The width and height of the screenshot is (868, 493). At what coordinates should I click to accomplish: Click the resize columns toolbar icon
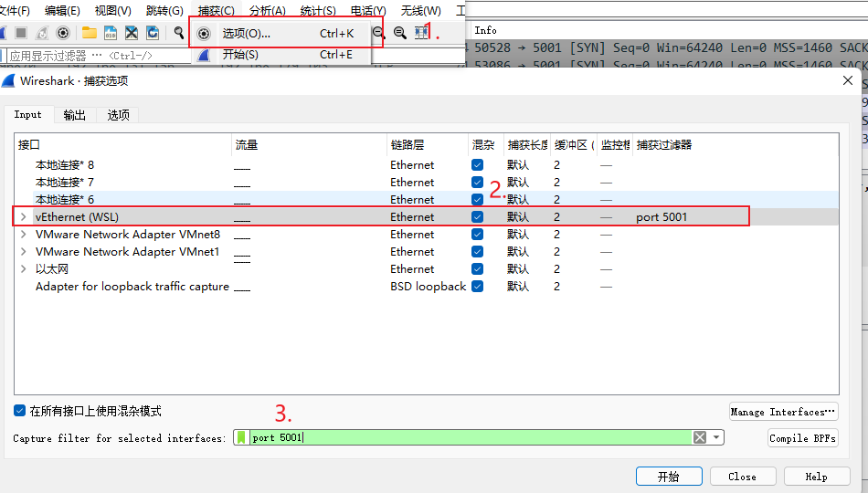pos(421,33)
